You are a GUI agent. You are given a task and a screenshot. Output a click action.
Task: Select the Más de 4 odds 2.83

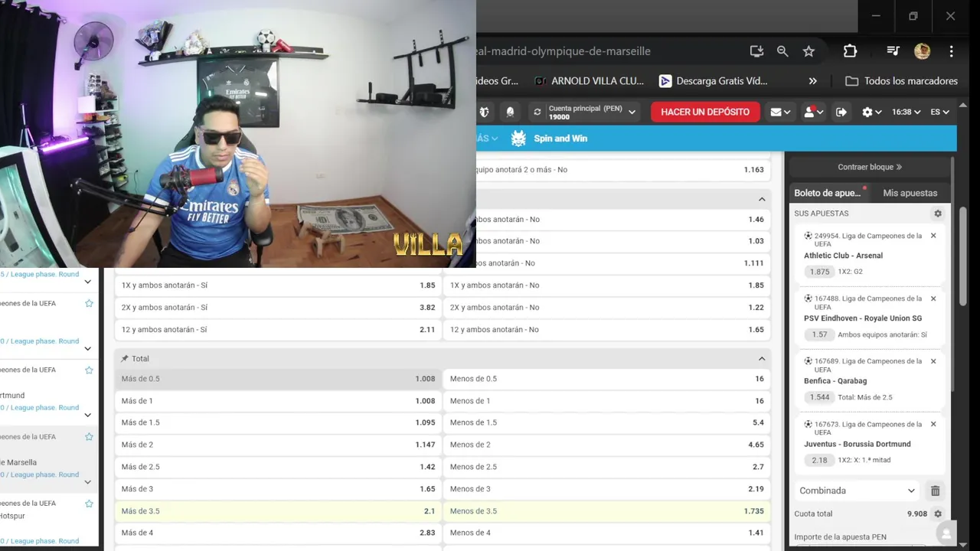pyautogui.click(x=278, y=533)
